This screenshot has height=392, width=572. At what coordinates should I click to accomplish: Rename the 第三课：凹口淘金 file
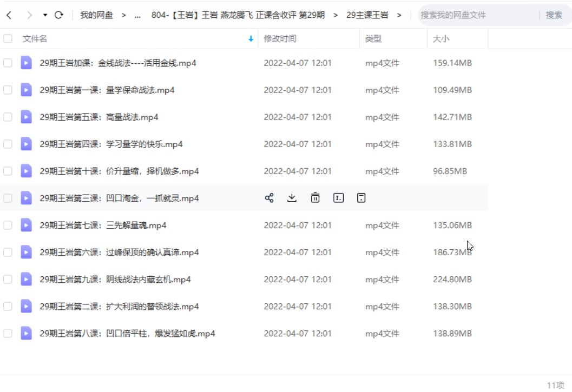point(339,198)
